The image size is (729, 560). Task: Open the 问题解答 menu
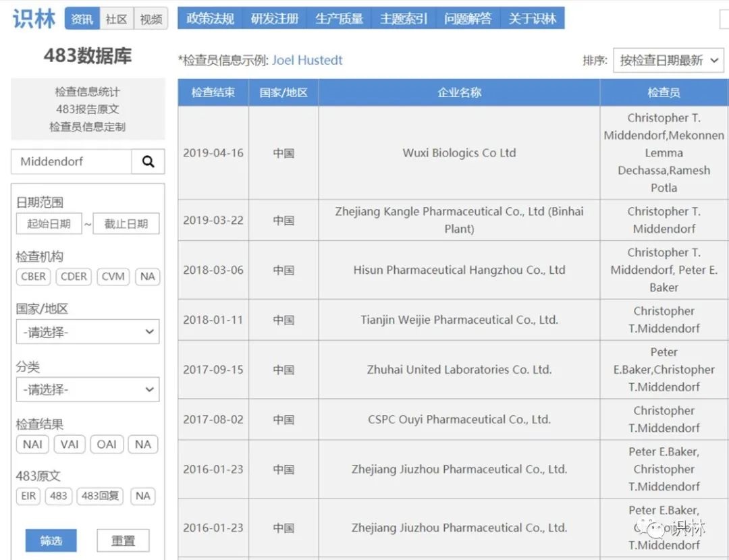[468, 19]
